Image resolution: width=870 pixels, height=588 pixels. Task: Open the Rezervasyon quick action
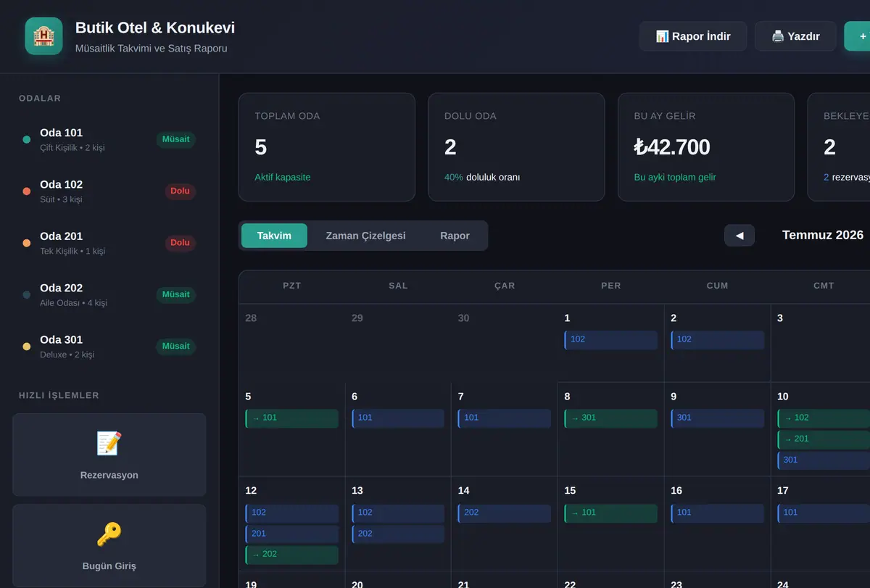(109, 455)
